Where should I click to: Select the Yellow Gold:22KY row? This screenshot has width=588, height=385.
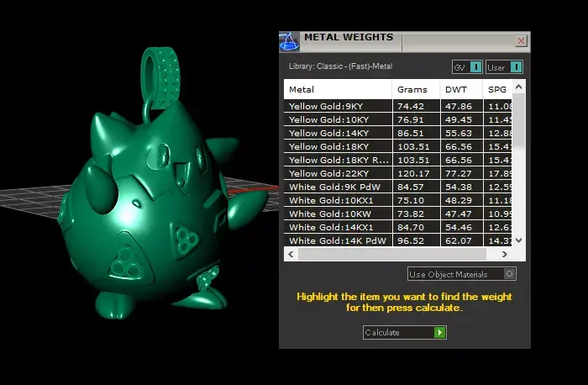398,174
